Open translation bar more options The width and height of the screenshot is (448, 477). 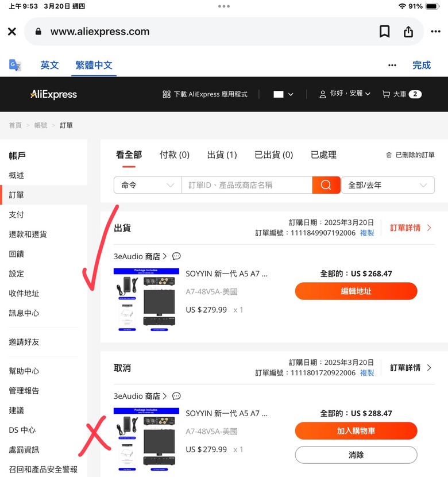pyautogui.click(x=392, y=65)
